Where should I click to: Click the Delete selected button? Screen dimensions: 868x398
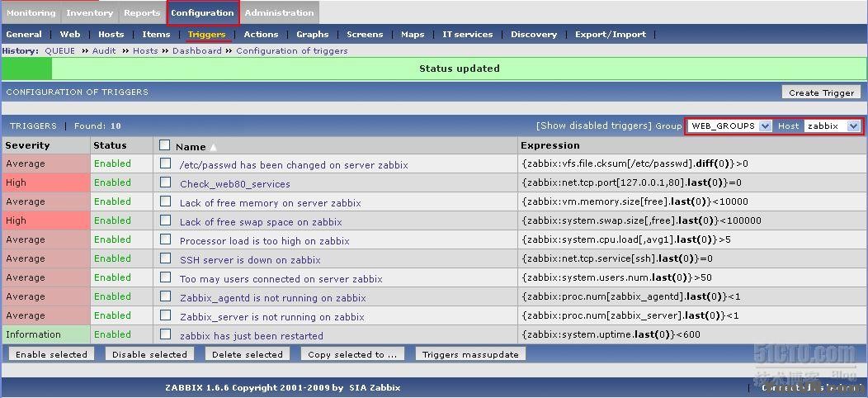coord(248,354)
